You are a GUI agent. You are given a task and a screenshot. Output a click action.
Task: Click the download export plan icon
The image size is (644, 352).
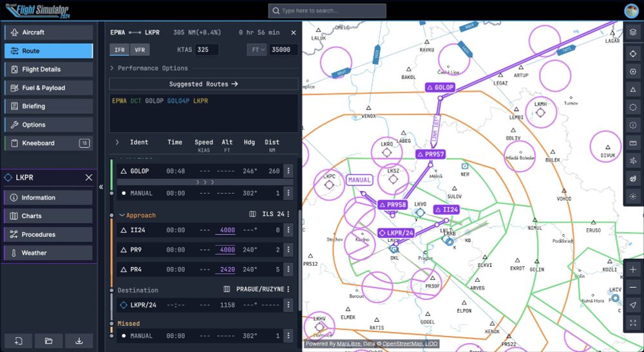[79, 341]
